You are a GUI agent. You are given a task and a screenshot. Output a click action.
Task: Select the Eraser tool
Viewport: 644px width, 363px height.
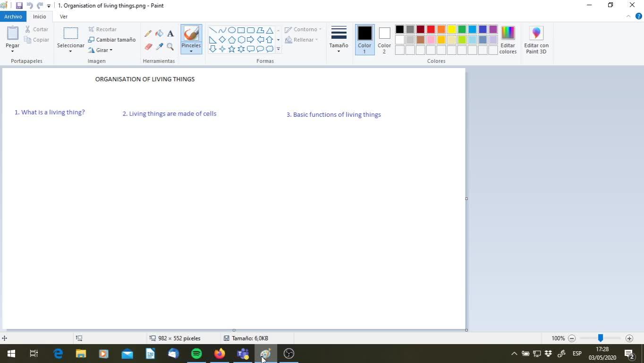click(148, 47)
